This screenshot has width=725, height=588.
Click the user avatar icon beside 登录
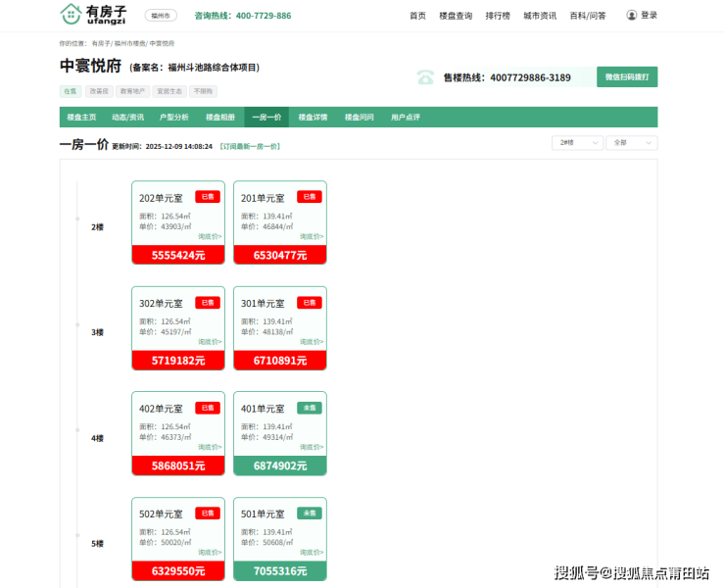[x=631, y=16]
